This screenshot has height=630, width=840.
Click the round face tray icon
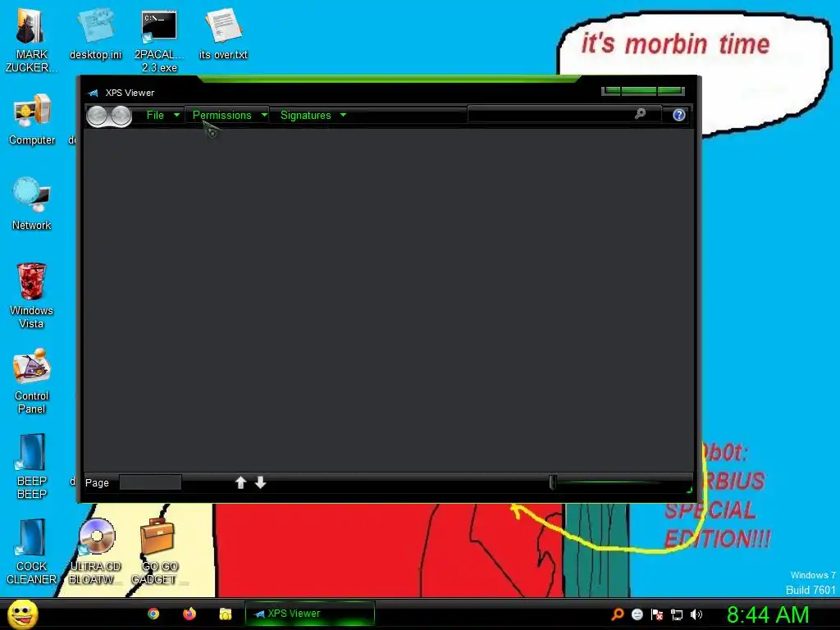[637, 614]
